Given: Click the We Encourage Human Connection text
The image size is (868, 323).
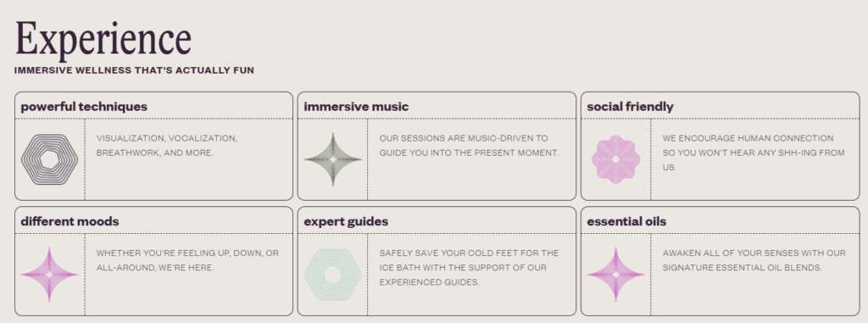Looking at the screenshot, I should click(x=754, y=153).
